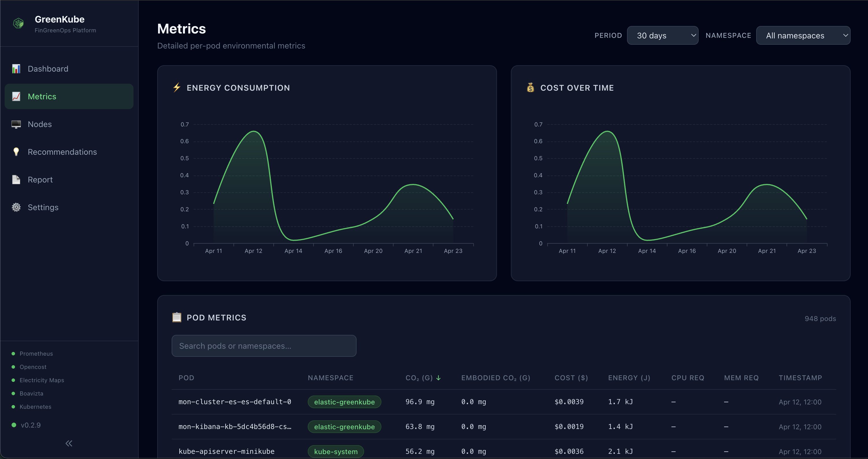This screenshot has width=868, height=459.
Task: Click the clipboard Pod Metrics icon
Action: [177, 318]
